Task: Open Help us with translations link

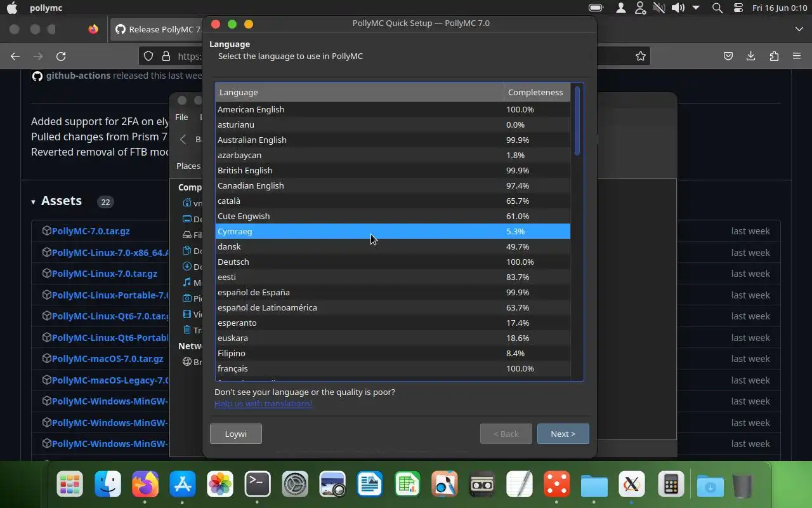Action: click(x=263, y=403)
